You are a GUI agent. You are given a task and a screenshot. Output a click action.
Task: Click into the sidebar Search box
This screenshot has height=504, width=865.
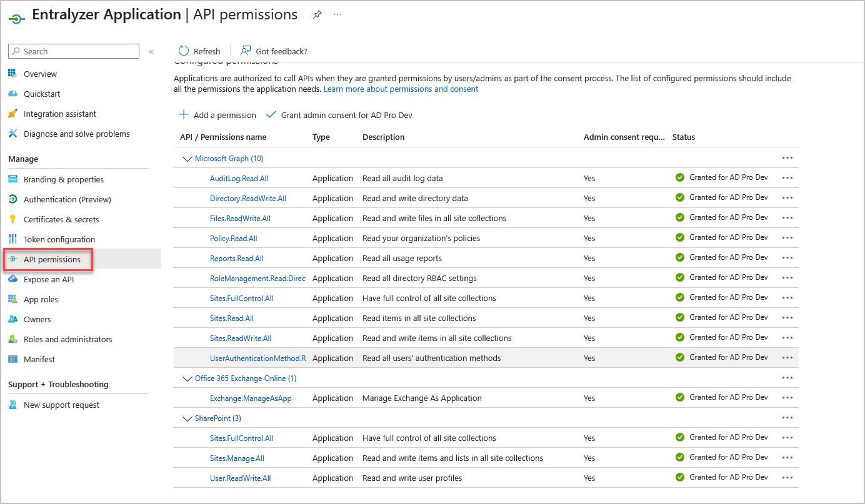[73, 51]
